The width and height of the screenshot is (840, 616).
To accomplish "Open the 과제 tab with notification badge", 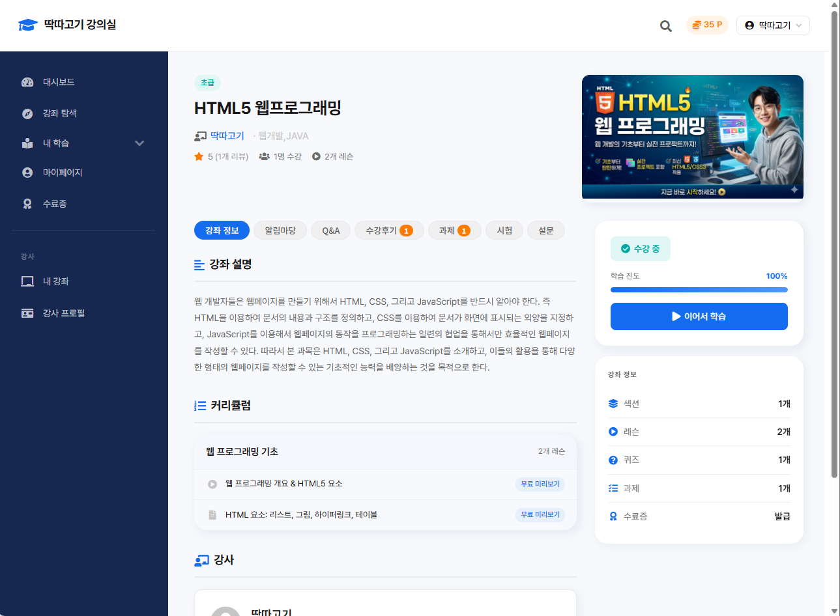I will point(454,230).
